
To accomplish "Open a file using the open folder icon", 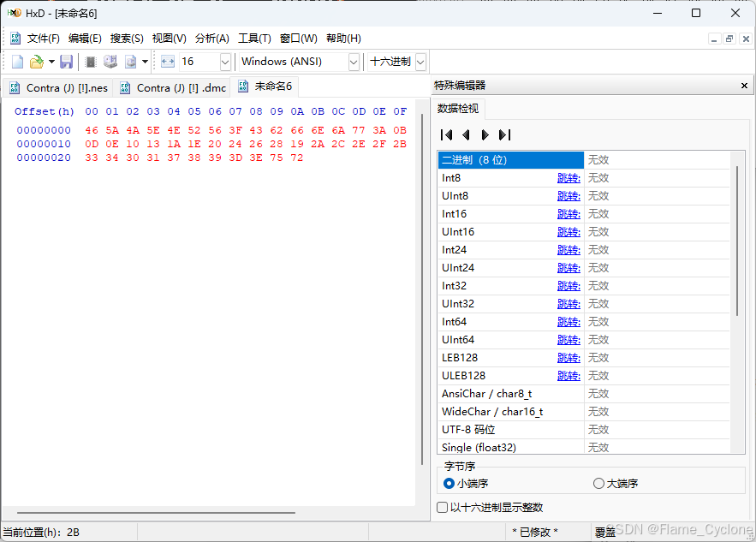I will pos(34,61).
